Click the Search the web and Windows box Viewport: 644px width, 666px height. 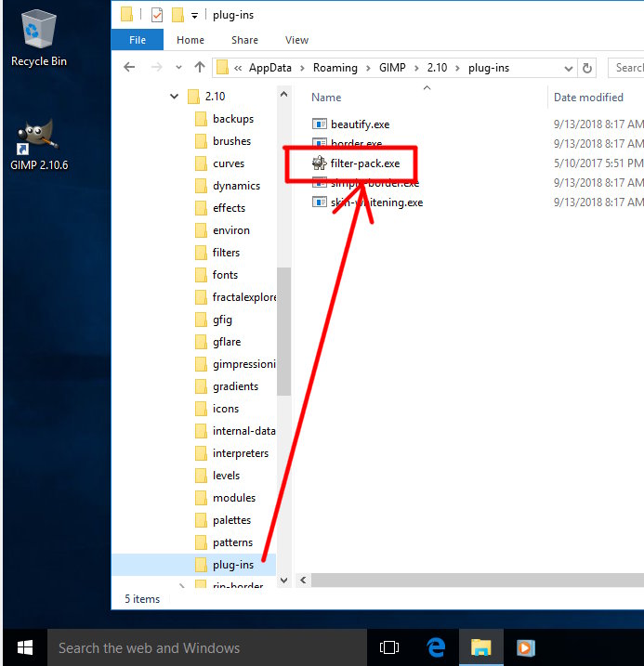207,647
